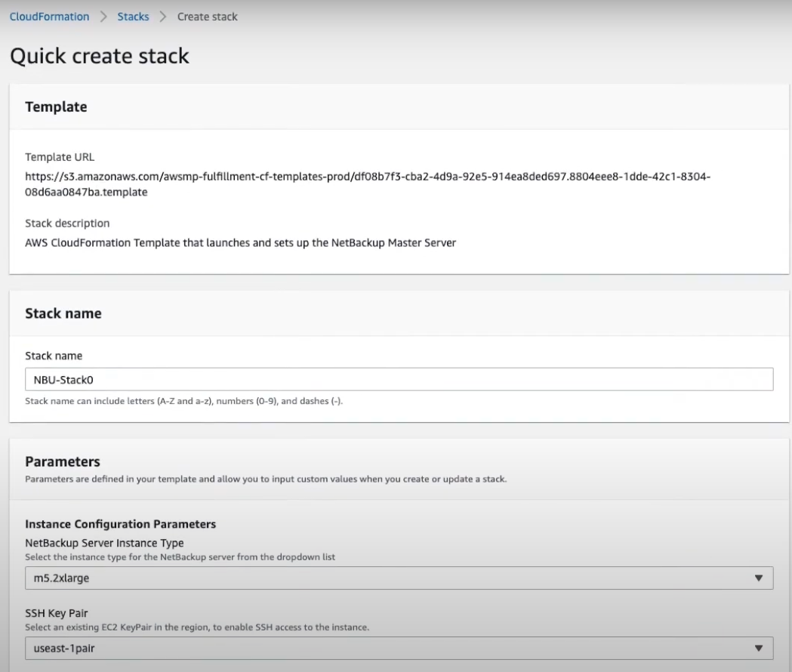Click the 'Parameters are defined in your template' description
This screenshot has width=792, height=672.
[x=266, y=479]
